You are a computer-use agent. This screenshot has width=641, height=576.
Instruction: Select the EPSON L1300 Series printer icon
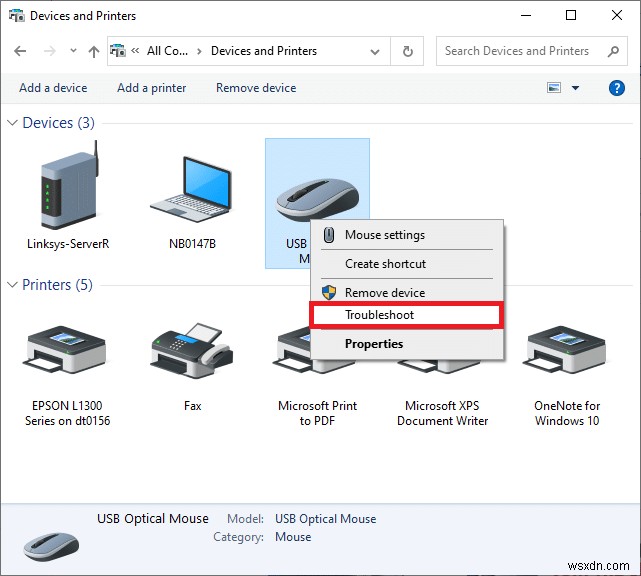click(x=67, y=350)
